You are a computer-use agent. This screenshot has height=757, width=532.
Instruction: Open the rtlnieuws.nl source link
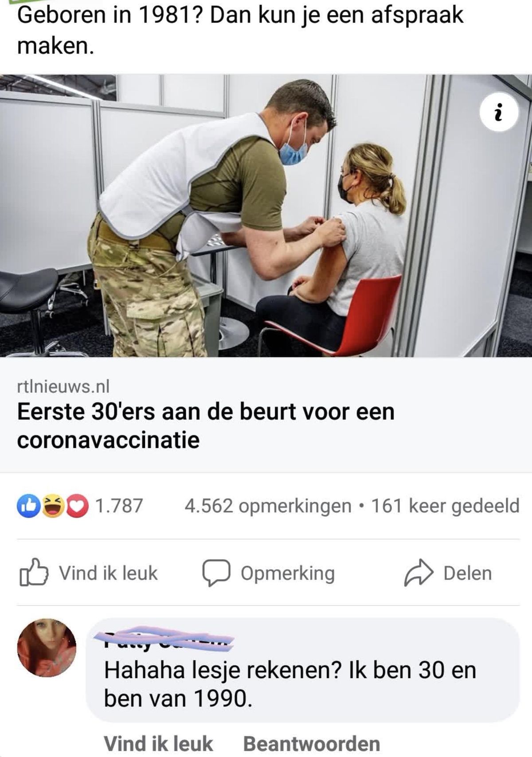(63, 386)
